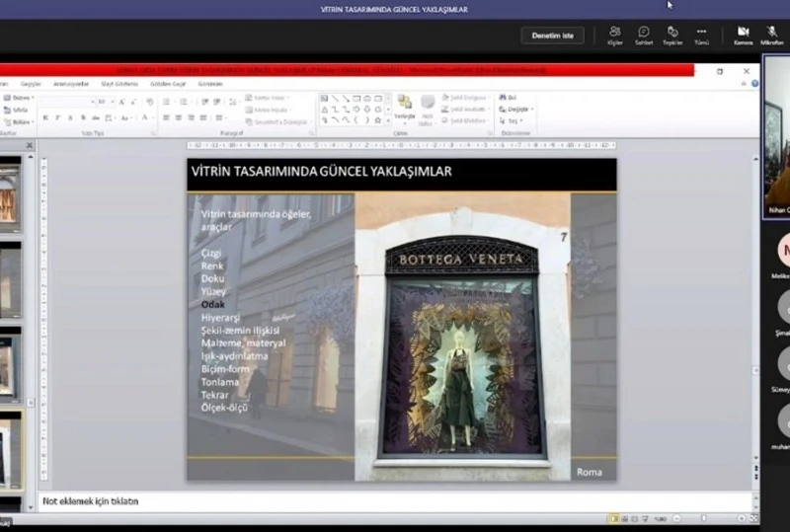Click the Tümü more options icon

[701, 34]
